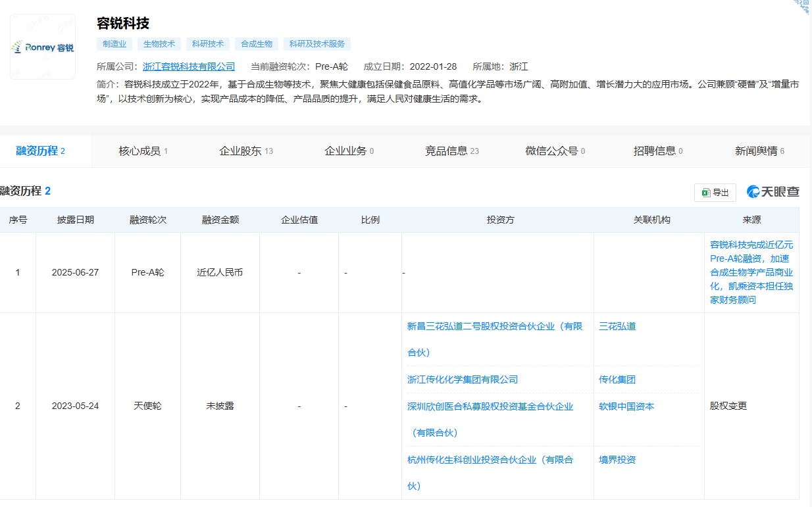This screenshot has height=507, width=812.
Task: Click the Pre-A轮 round cell in table
Action: (x=147, y=272)
